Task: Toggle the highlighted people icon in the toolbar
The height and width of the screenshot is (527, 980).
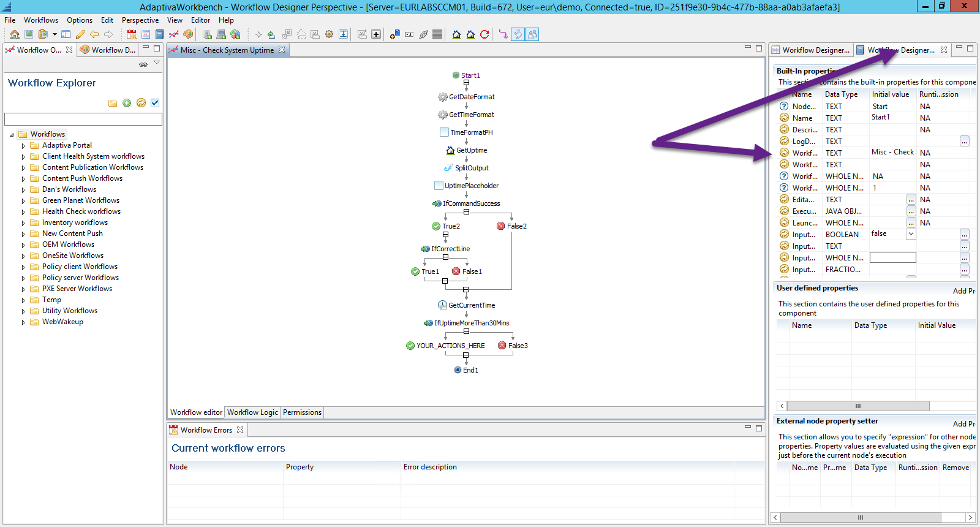Action: (532, 34)
